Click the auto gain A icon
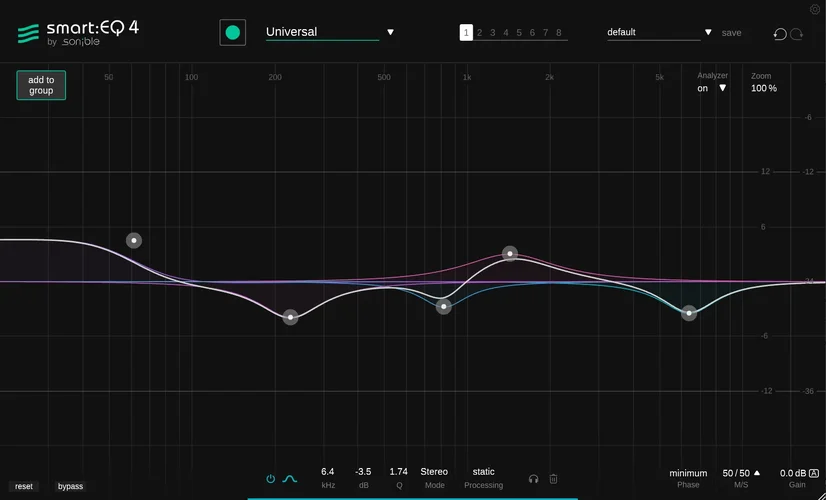The height and width of the screenshot is (500, 826). click(x=814, y=473)
